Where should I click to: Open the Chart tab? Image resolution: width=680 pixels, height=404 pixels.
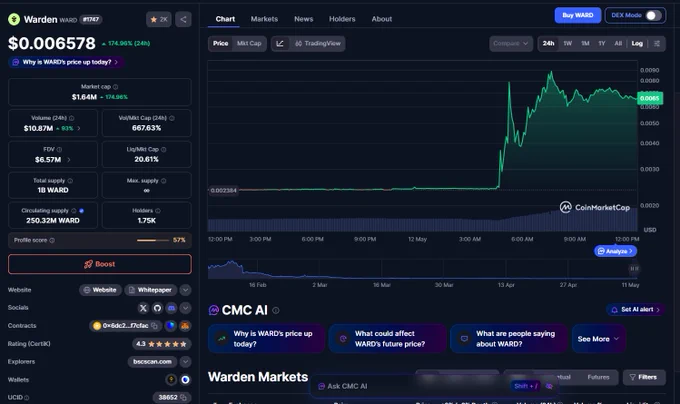point(226,19)
